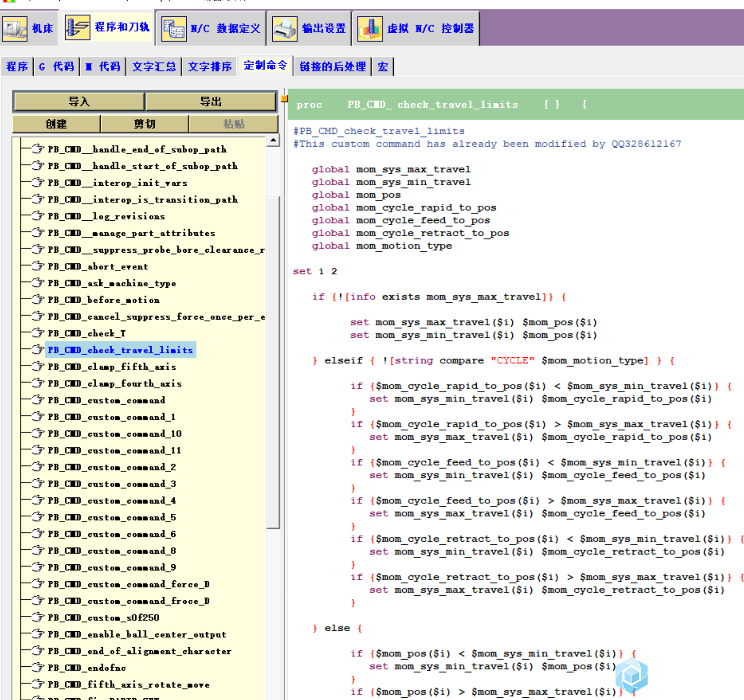The height and width of the screenshot is (700, 744).
Task: Open the N/C 数据定义 tab
Action: (x=211, y=28)
